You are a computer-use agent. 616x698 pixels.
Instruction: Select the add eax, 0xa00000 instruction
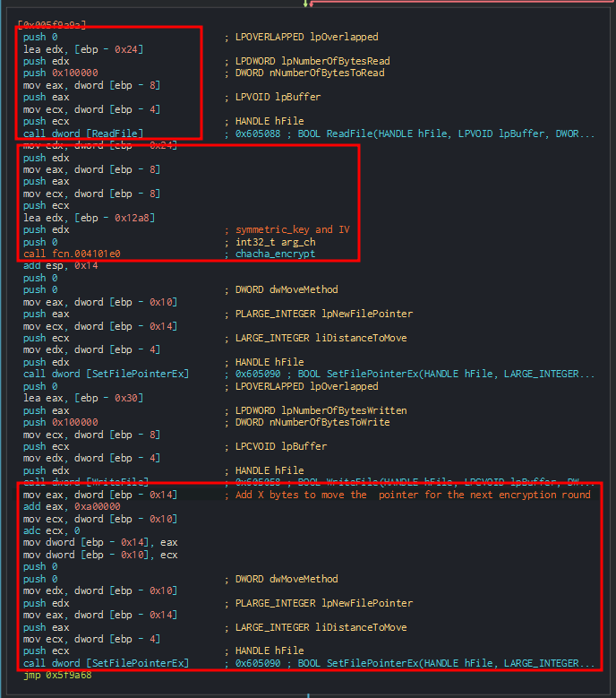point(72,506)
